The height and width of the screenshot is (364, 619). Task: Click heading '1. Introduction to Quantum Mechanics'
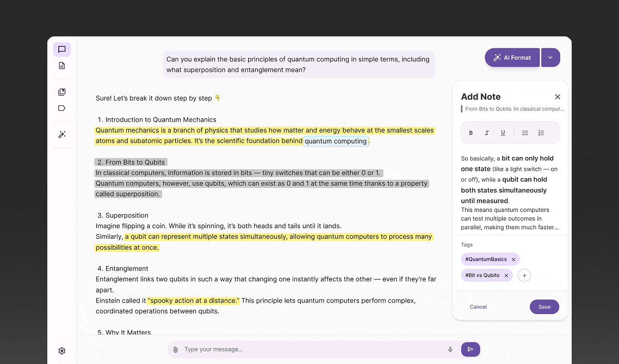[x=157, y=120]
